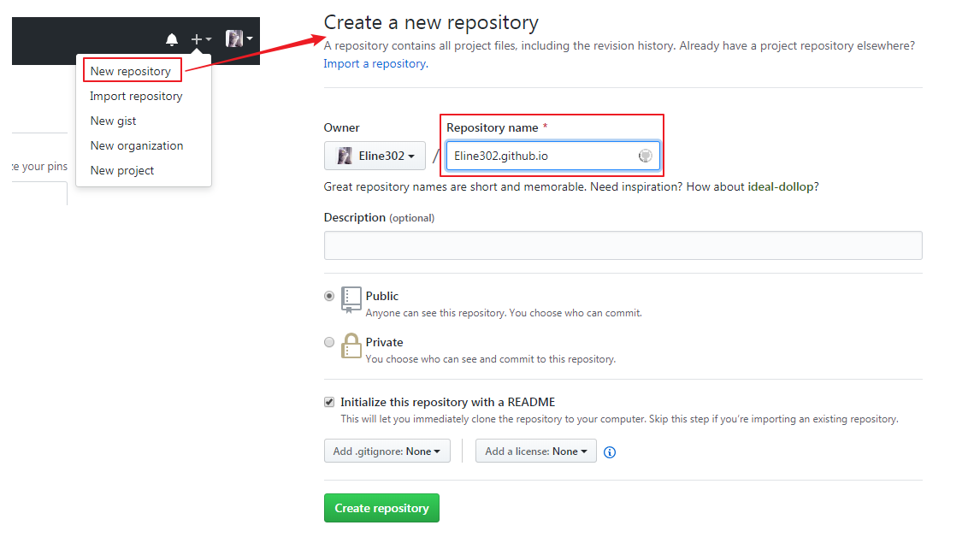The image size is (980, 537).
Task: Click the Owner field label
Action: click(x=341, y=127)
